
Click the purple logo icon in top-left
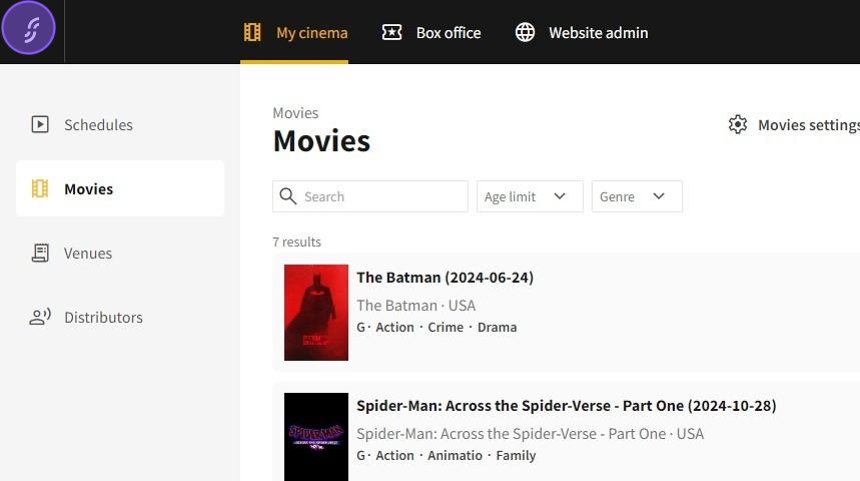[x=28, y=29]
